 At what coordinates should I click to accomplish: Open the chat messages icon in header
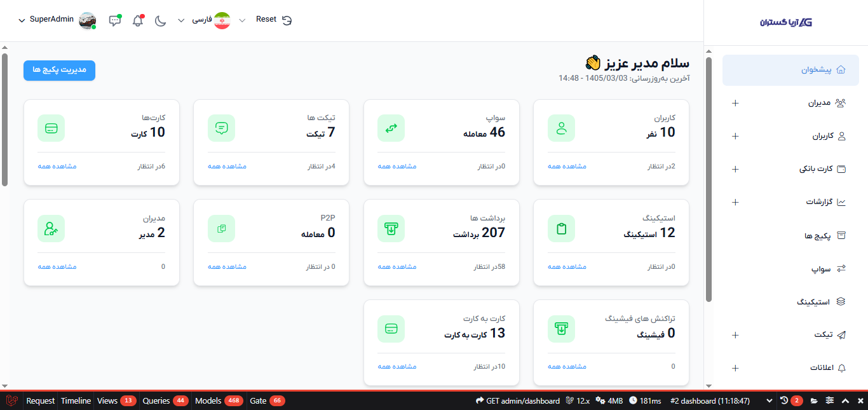[115, 20]
